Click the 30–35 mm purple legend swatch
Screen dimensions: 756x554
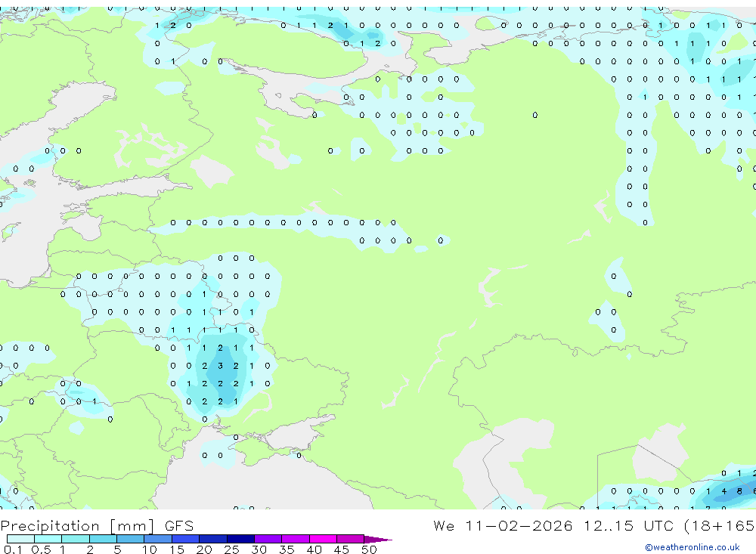coord(268,539)
